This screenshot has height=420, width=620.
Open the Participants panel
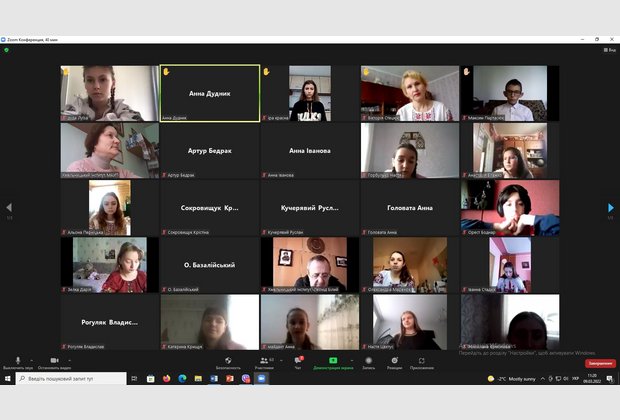point(264,363)
